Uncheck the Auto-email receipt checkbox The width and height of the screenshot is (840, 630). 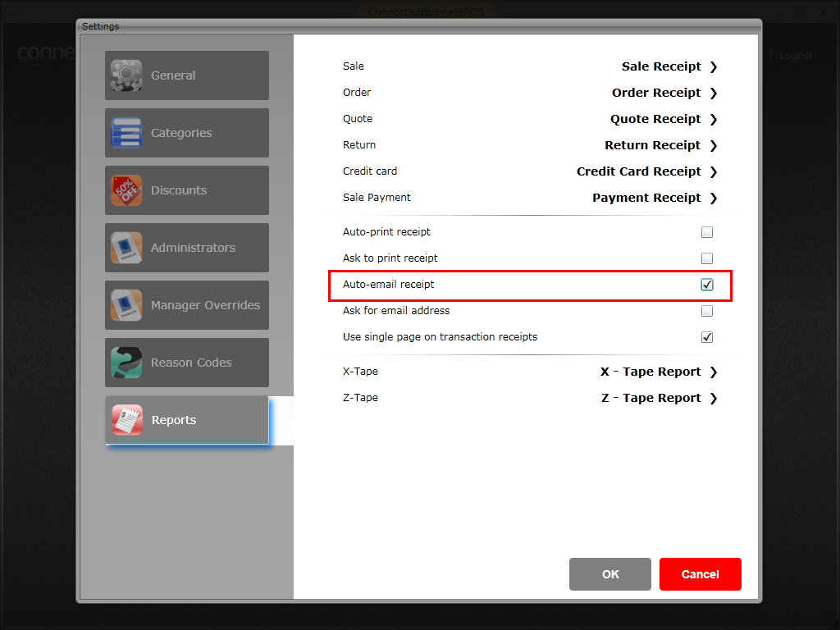click(707, 285)
